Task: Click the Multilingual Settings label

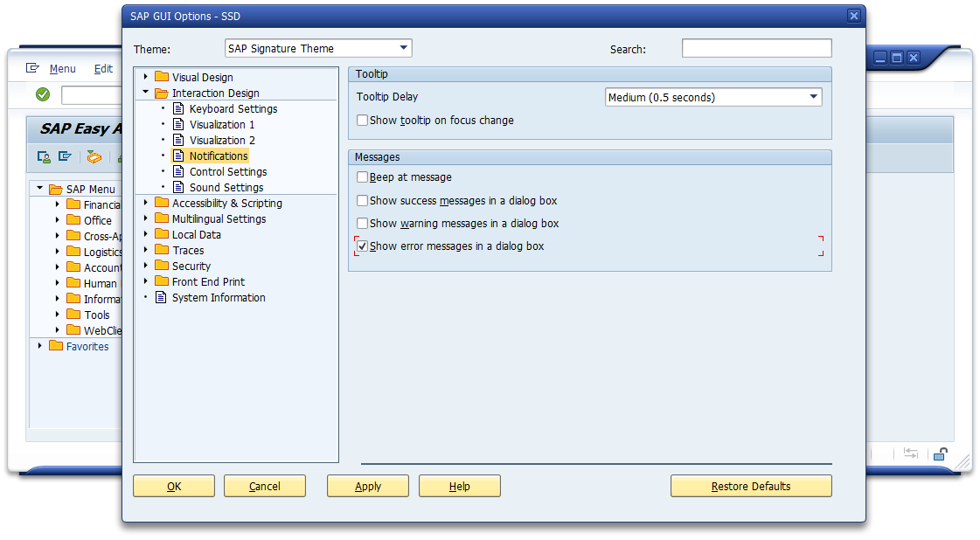Action: coord(219,218)
